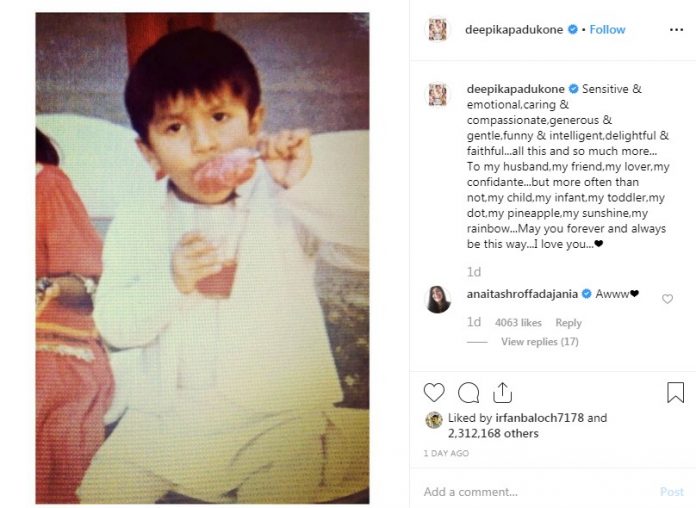696x508 pixels.
Task: Open the childhood photo of the post
Action: pos(203,258)
